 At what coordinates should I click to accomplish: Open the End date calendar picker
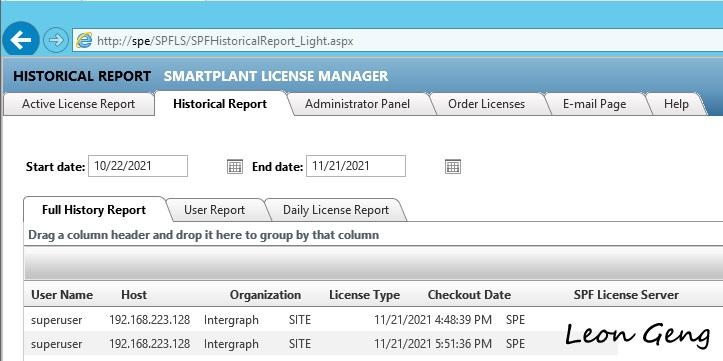point(453,166)
